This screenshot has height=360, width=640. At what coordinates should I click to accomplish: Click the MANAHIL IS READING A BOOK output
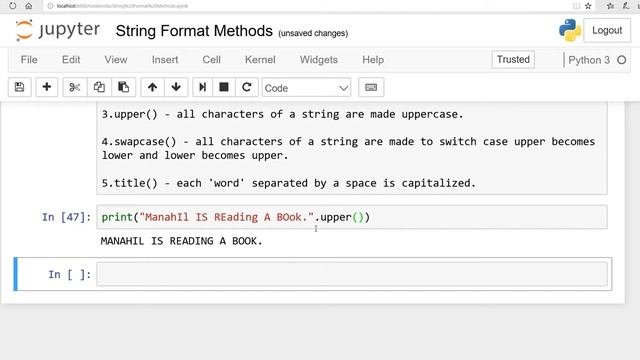pyautogui.click(x=182, y=241)
